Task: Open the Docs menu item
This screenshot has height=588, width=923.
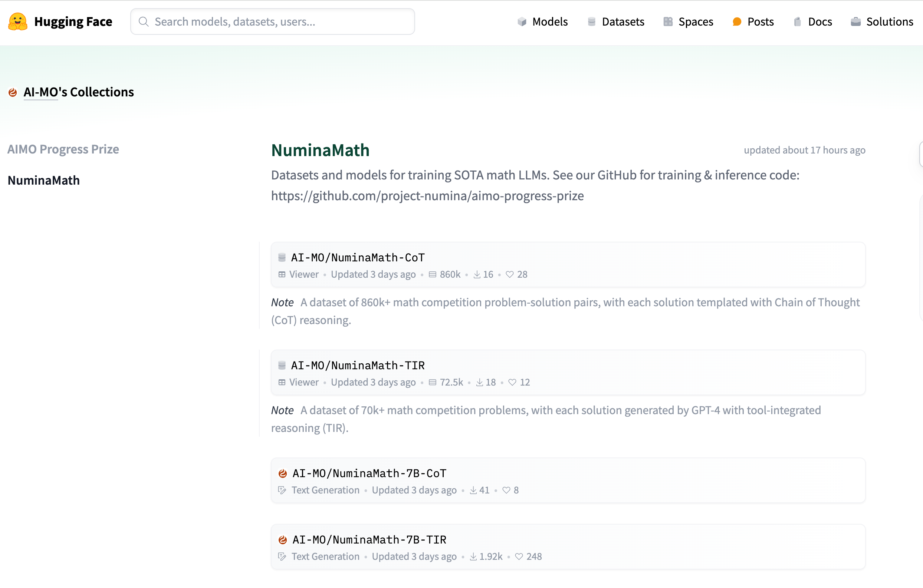Action: pyautogui.click(x=812, y=22)
